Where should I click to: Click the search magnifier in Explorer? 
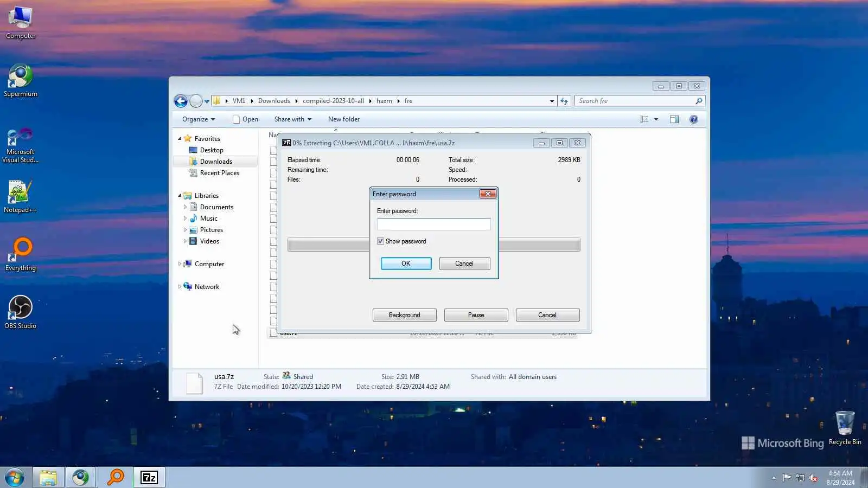pyautogui.click(x=699, y=101)
